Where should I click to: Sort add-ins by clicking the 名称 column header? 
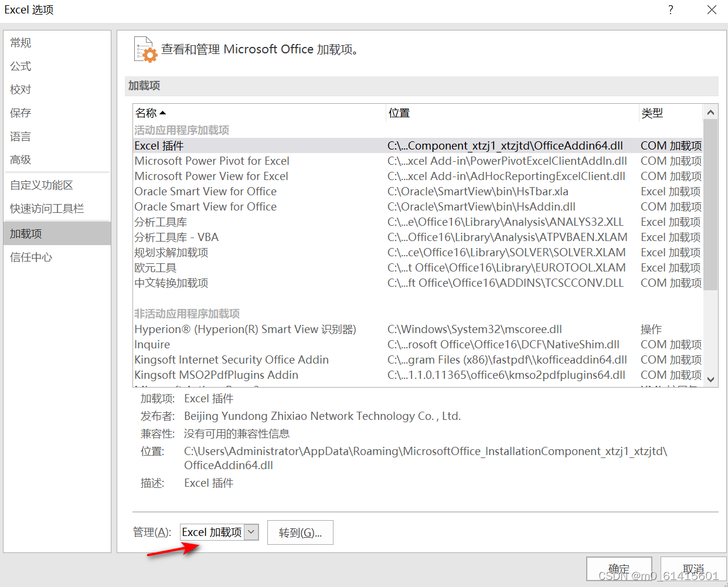(146, 113)
